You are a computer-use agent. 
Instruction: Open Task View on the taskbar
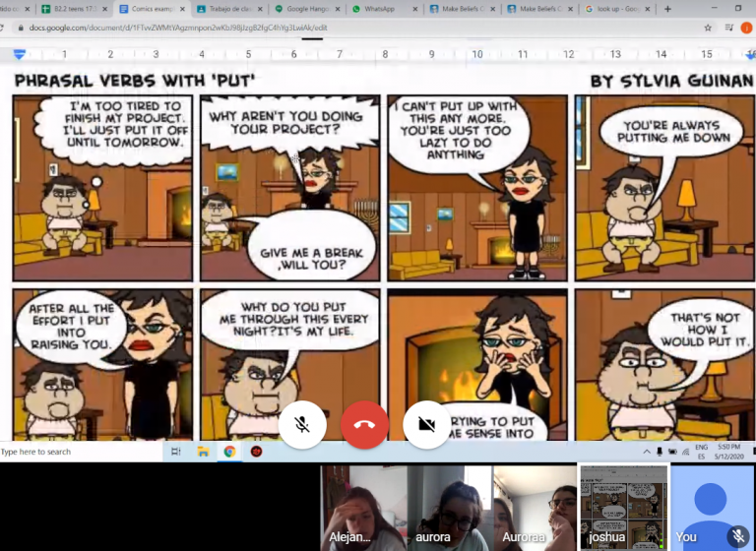(x=176, y=452)
